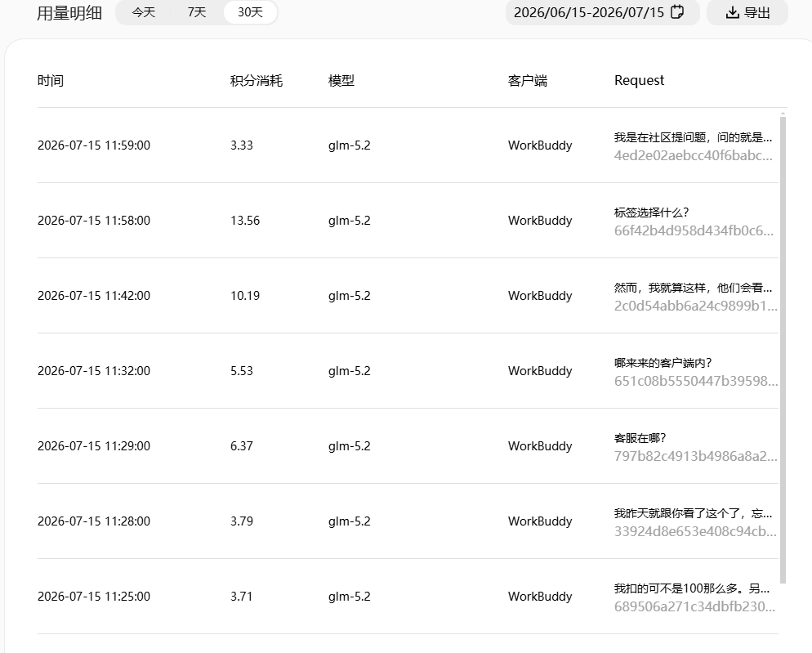812x653 pixels.
Task: Click the 客户端 column header
Action: tap(527, 81)
